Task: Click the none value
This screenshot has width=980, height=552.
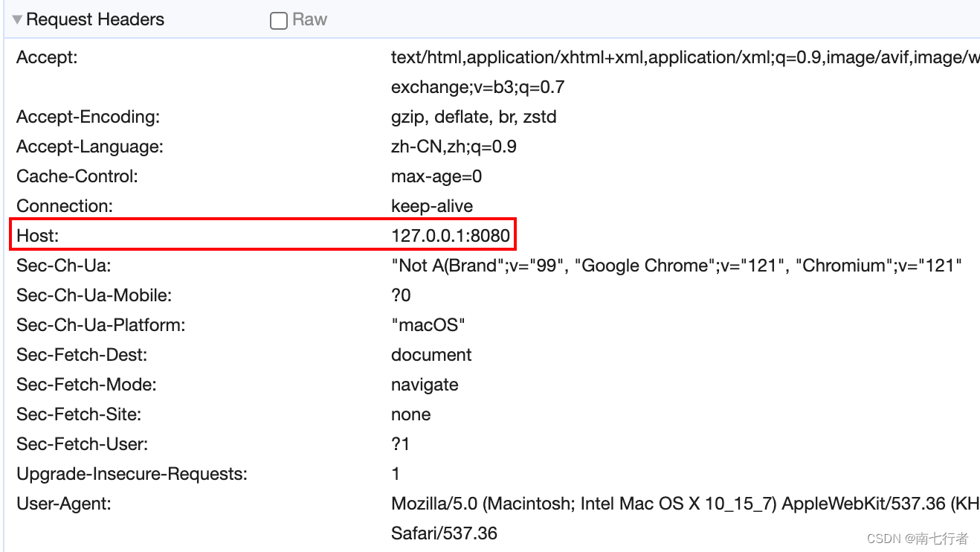Action: tap(411, 414)
